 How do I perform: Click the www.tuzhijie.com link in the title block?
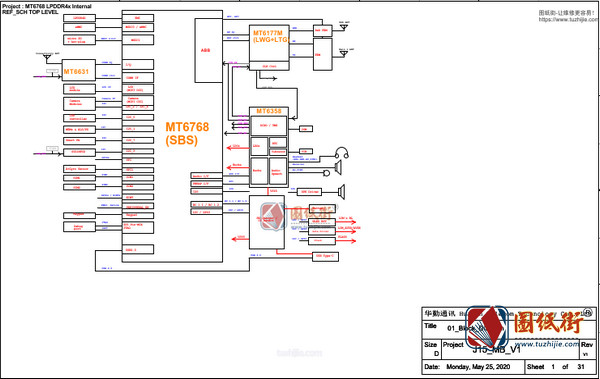(547, 344)
